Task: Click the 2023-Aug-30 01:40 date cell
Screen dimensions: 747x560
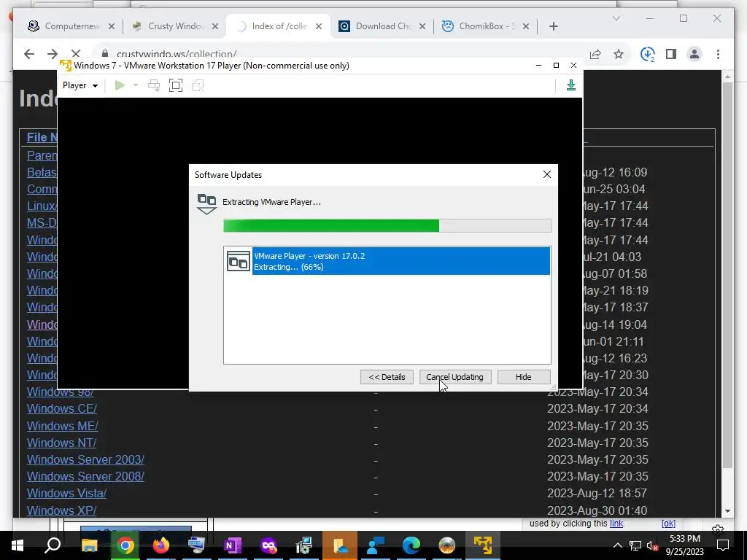Action: (597, 510)
